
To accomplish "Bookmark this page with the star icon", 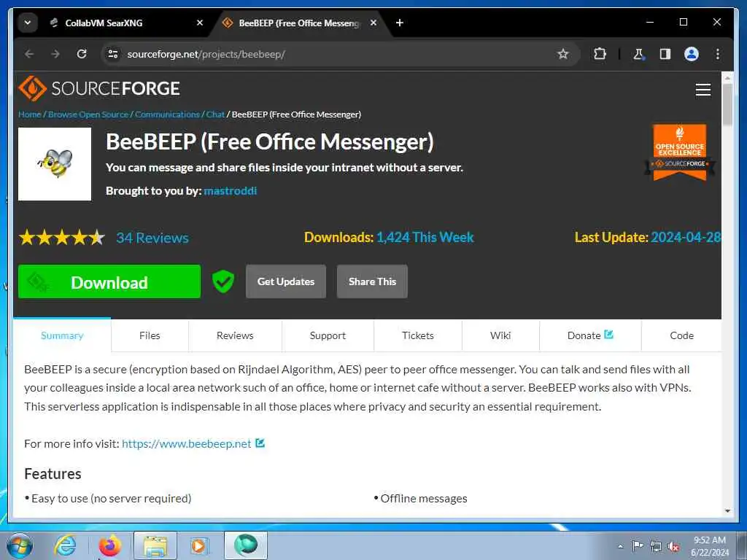I will pos(563,54).
